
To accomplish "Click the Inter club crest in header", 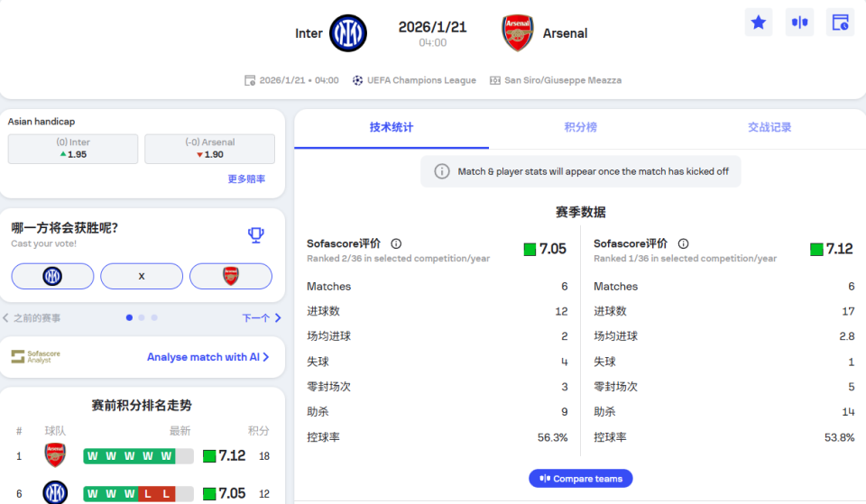I will (348, 33).
